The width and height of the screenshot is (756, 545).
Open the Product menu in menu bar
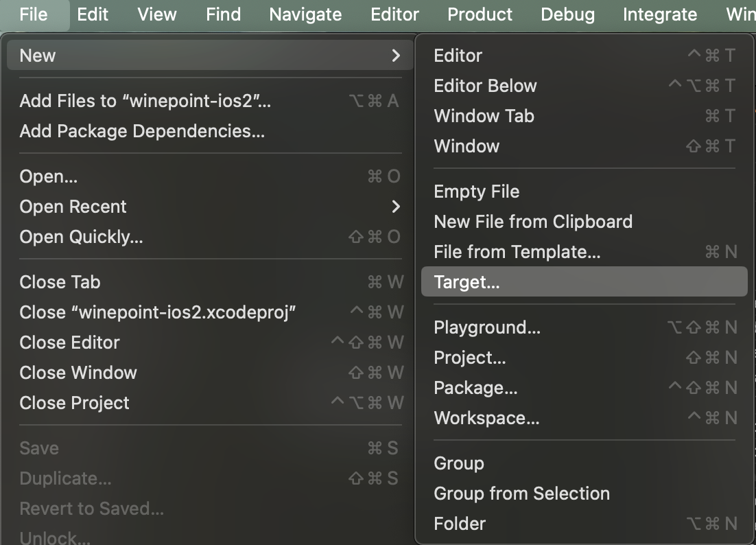pos(480,14)
